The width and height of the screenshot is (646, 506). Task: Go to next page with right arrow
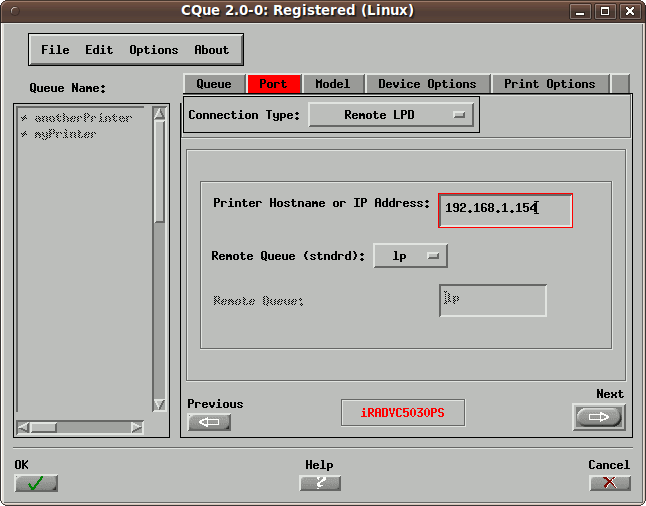point(598,417)
